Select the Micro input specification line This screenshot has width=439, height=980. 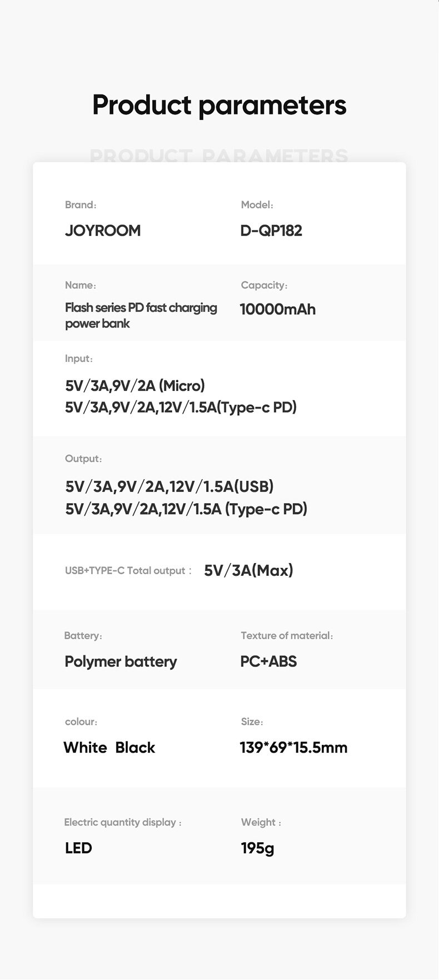(135, 386)
